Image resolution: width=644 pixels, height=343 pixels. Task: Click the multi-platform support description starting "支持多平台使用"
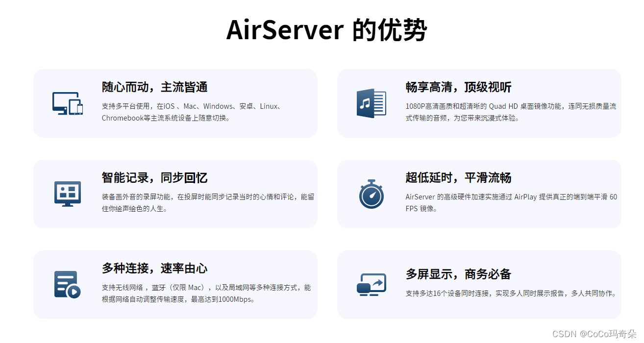192,112
